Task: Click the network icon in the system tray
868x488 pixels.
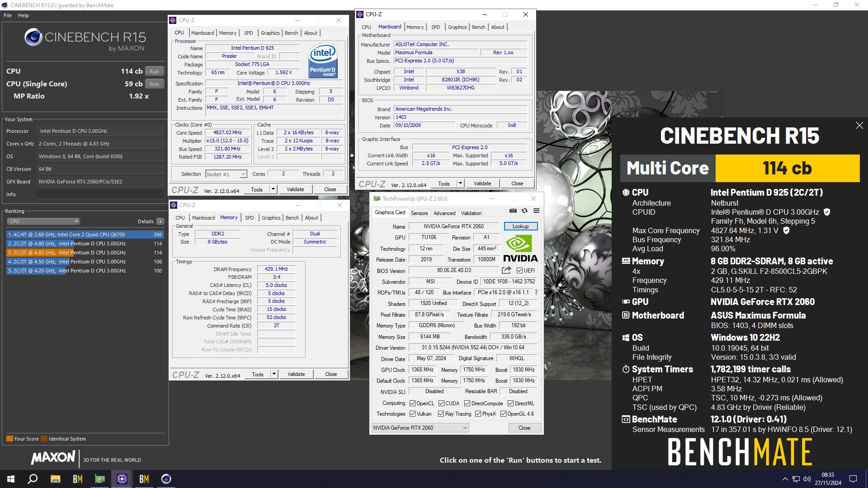Action: tap(796, 479)
